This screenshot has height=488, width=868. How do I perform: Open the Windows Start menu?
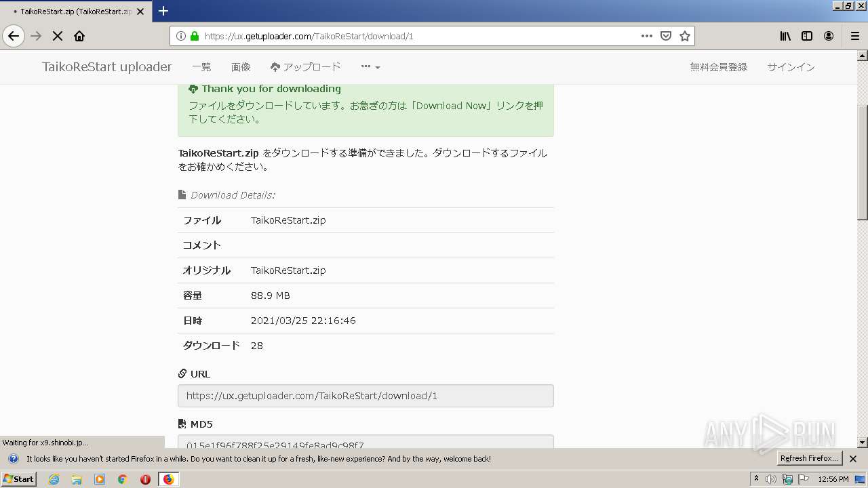pos(19,479)
